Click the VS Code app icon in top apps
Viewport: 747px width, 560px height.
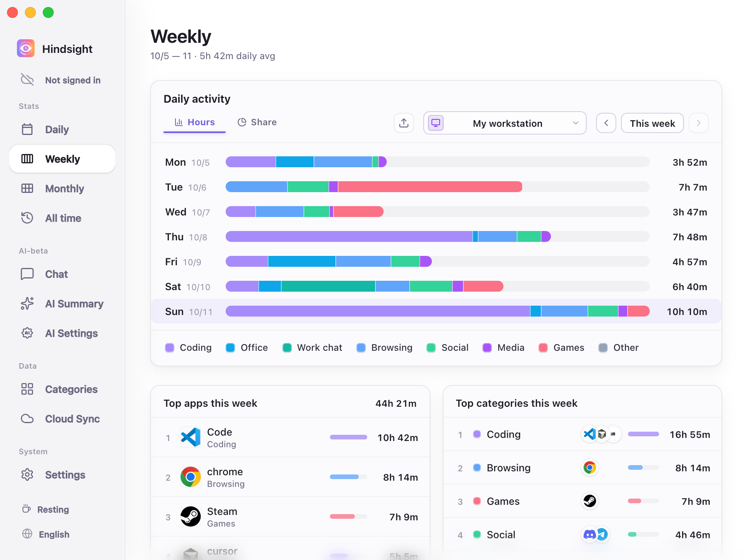(191, 437)
